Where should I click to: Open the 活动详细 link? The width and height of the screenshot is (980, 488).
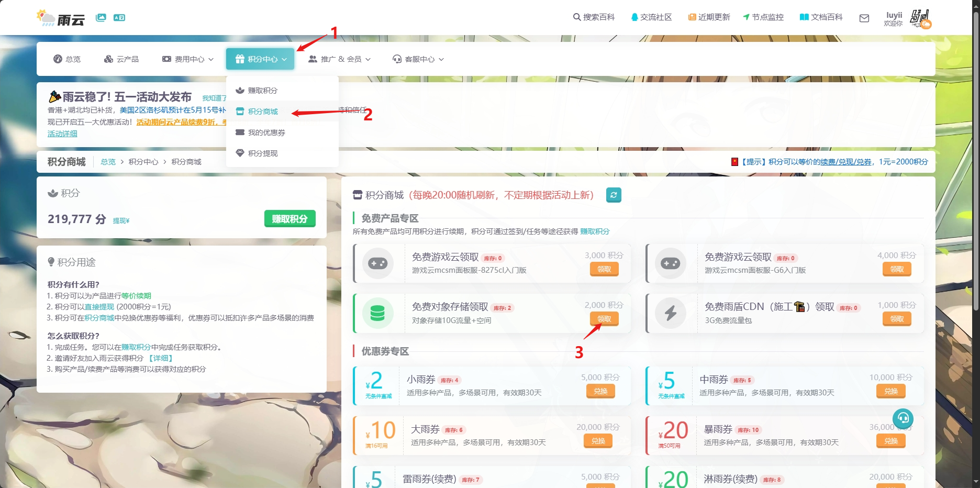[62, 134]
